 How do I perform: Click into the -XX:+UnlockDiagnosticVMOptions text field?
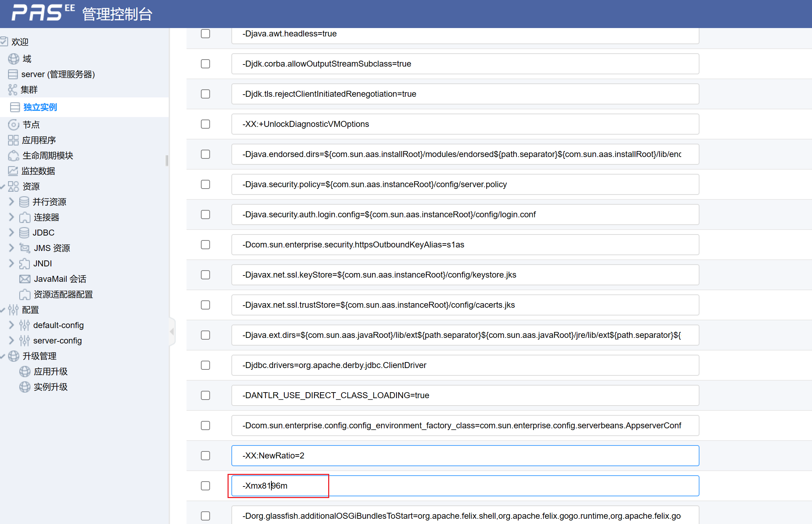pyautogui.click(x=465, y=124)
